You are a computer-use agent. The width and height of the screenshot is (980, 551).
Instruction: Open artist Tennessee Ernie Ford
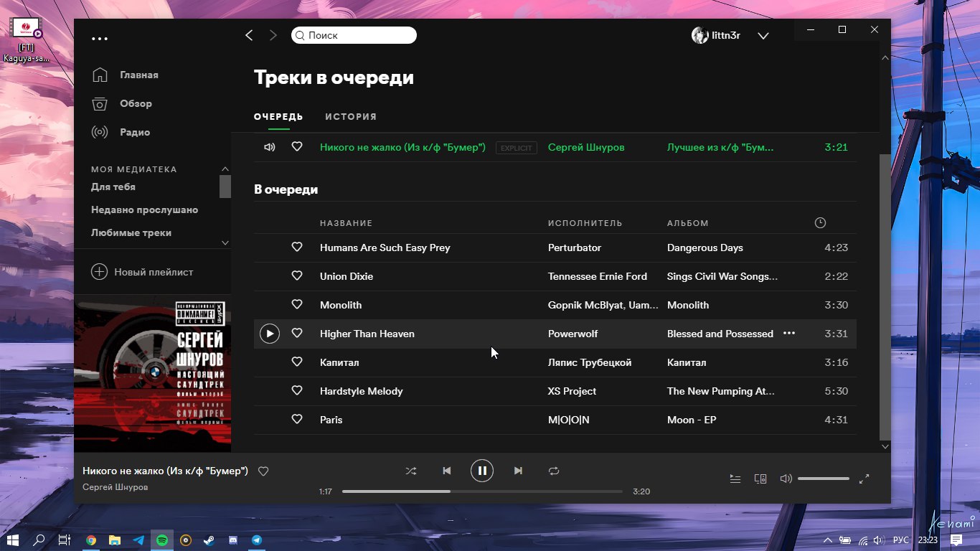point(598,276)
